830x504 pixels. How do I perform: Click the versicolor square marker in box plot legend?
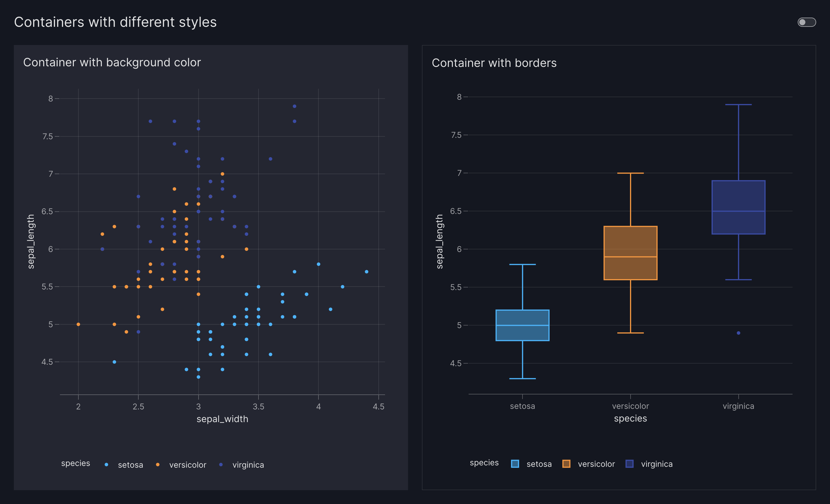tap(566, 464)
